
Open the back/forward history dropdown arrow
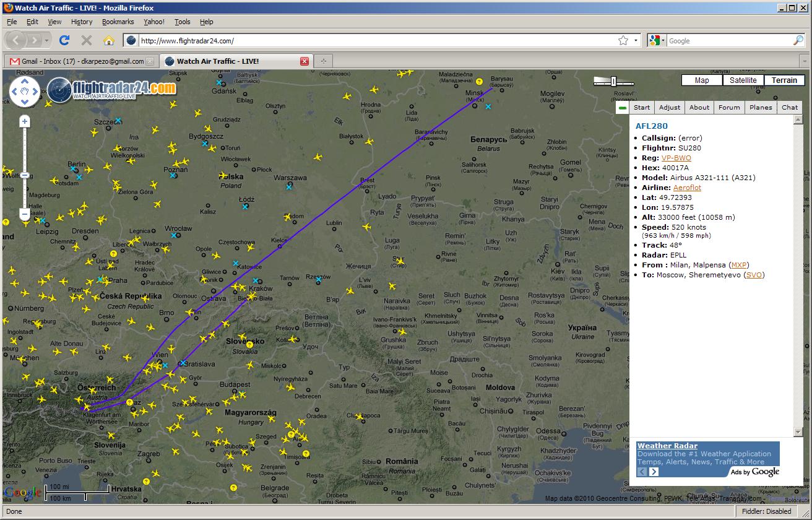47,41
